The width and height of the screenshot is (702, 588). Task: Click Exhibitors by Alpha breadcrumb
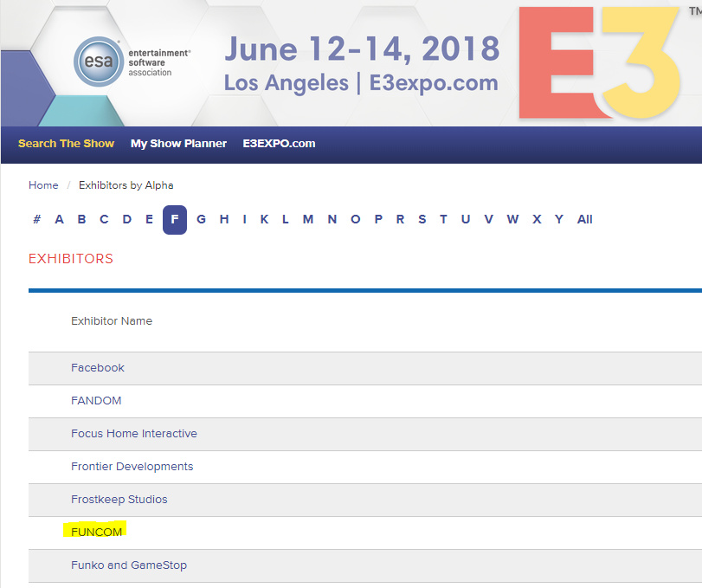click(x=126, y=185)
